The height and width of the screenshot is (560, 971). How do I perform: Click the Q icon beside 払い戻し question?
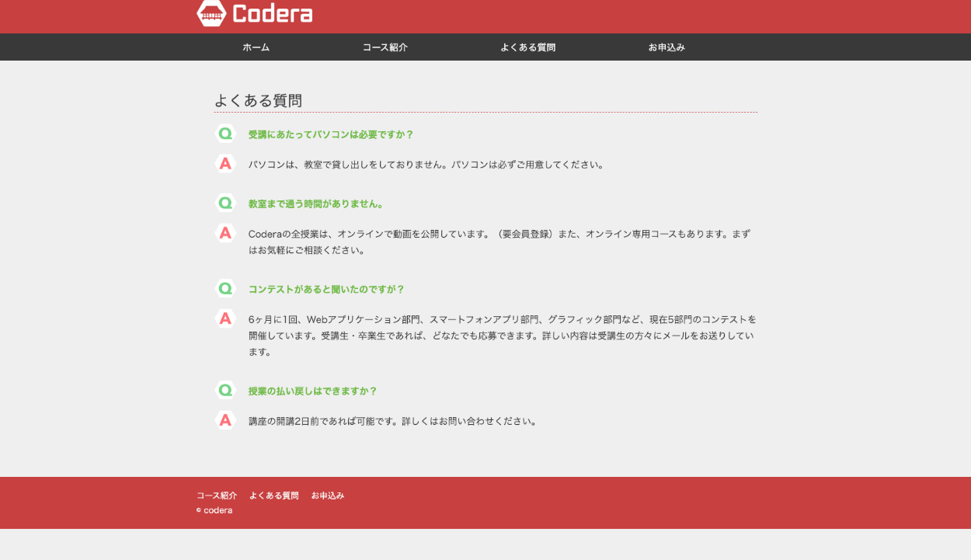tap(225, 390)
